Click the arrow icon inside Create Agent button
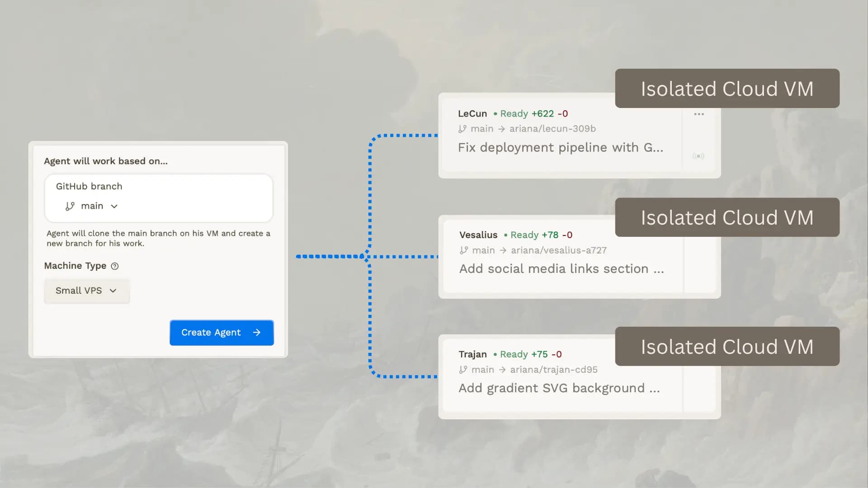 257,333
